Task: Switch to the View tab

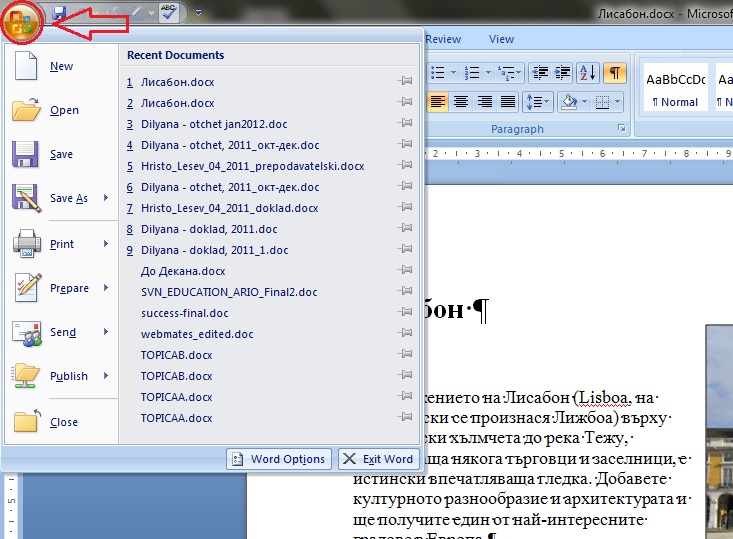Action: pos(501,39)
